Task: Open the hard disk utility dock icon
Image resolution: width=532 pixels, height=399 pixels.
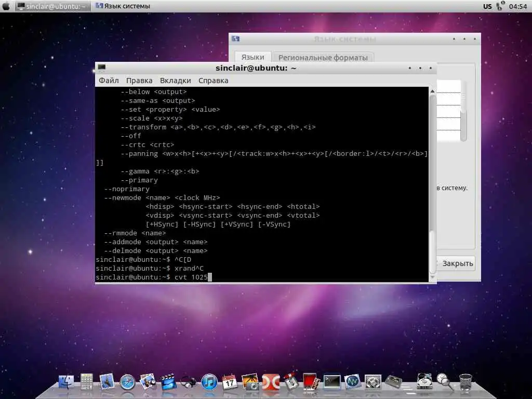Action: click(x=424, y=382)
